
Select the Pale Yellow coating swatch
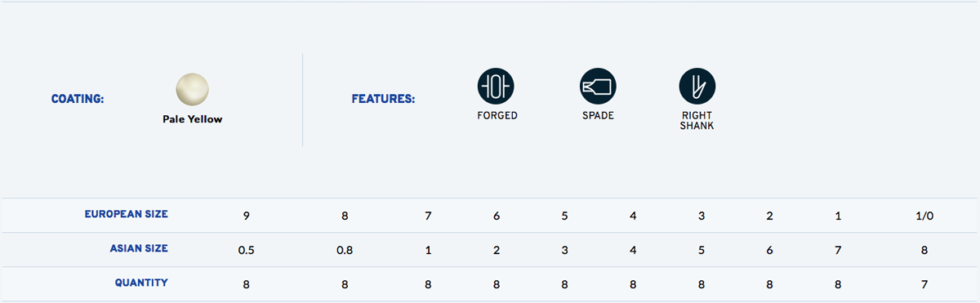(x=193, y=89)
